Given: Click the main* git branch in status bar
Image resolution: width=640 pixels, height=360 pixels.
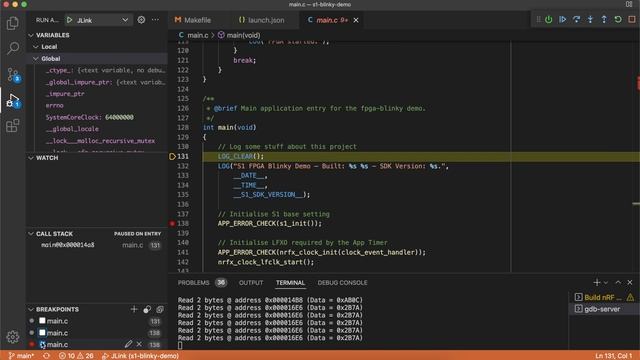Looking at the screenshot, I should (x=21, y=356).
